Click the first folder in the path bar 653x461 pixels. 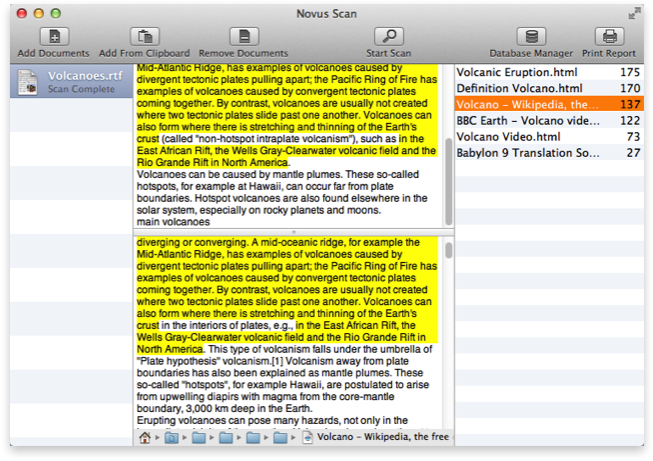click(x=171, y=438)
